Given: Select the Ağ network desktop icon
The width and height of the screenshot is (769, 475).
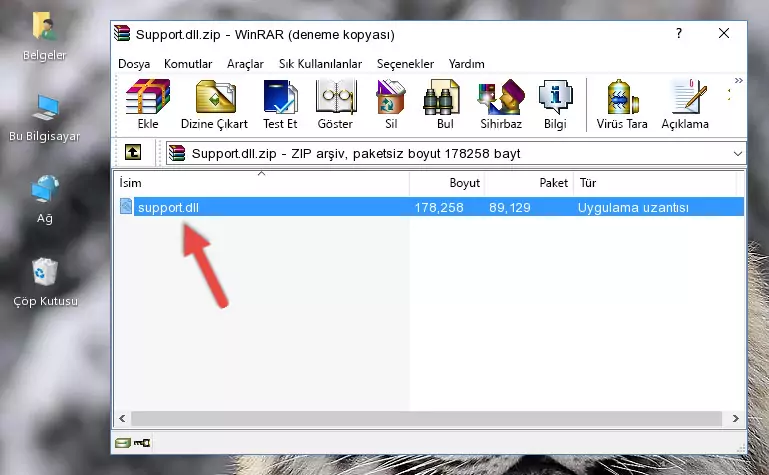Looking at the screenshot, I should click(45, 189).
